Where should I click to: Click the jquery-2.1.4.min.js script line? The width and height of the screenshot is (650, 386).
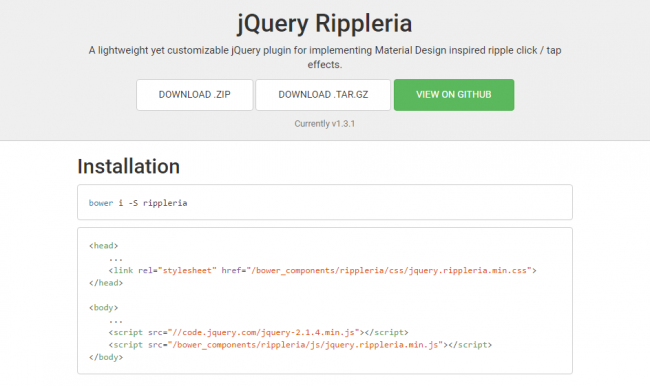(x=258, y=332)
